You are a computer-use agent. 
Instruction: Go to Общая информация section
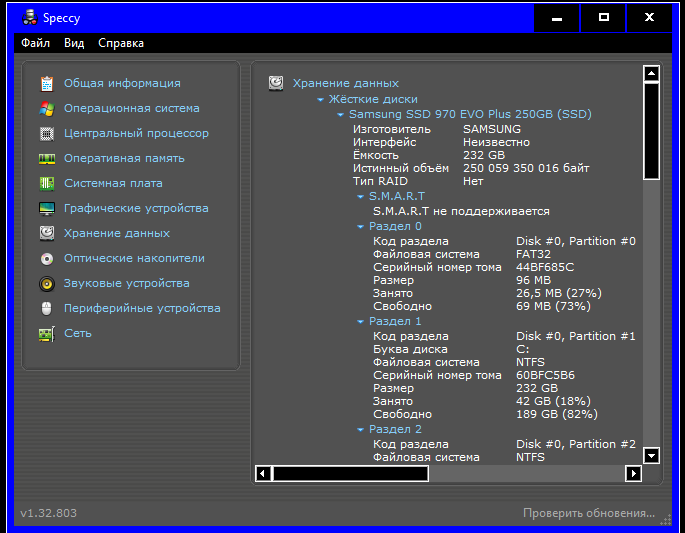point(122,83)
